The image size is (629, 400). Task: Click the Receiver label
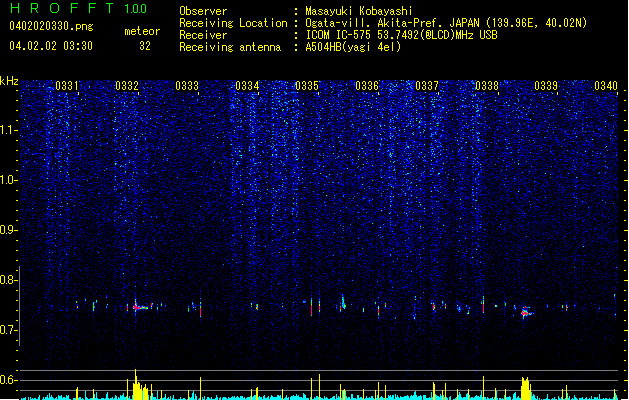click(x=203, y=35)
